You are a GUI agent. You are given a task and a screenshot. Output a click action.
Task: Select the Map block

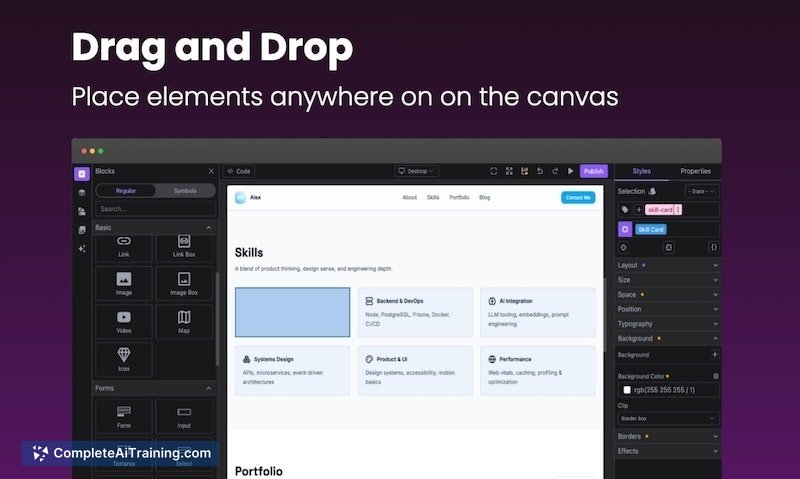(184, 321)
